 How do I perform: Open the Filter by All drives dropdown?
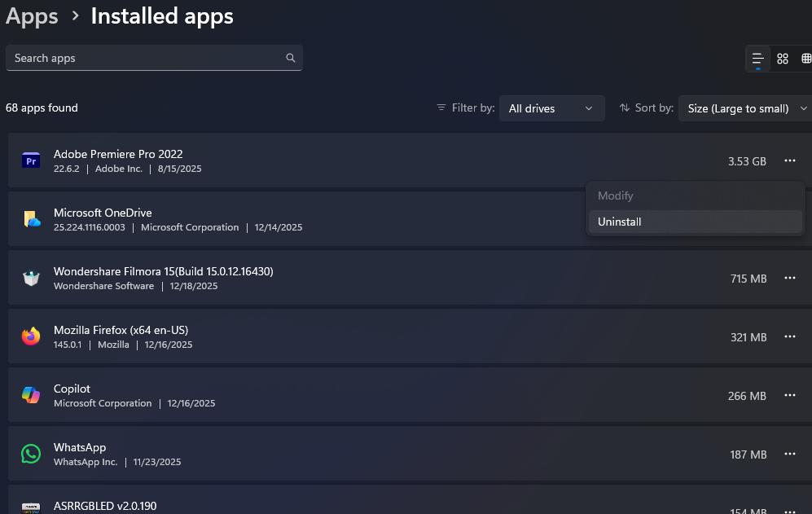click(551, 108)
